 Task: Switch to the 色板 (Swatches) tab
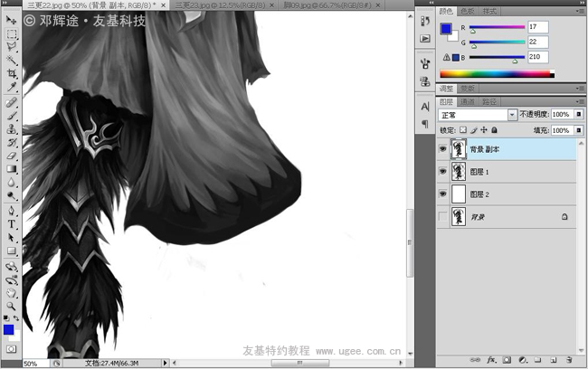tap(467, 12)
